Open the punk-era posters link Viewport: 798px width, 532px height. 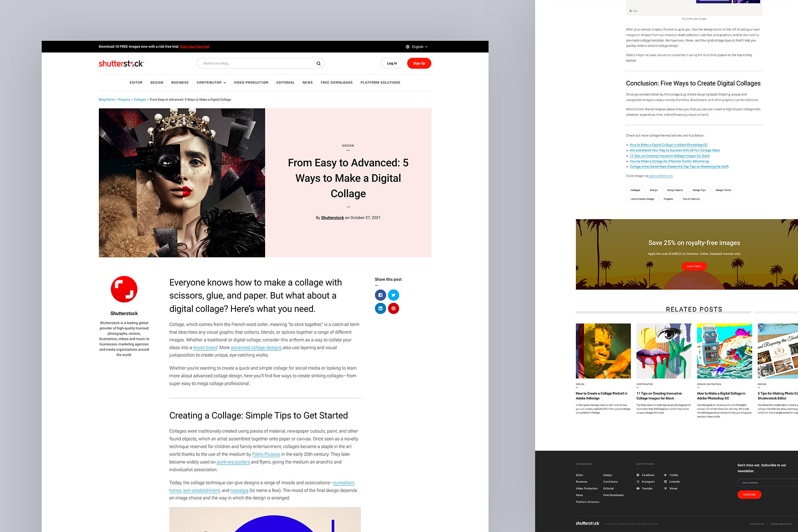coord(233,462)
